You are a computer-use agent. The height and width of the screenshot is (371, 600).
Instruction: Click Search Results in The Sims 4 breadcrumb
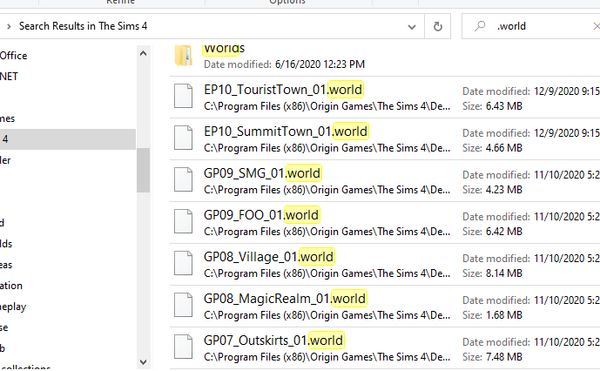click(x=83, y=26)
